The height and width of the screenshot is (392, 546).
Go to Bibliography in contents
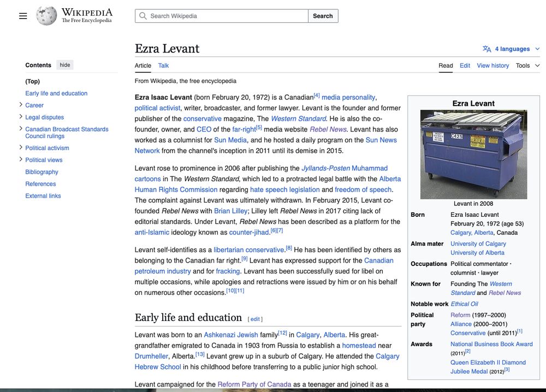point(42,172)
